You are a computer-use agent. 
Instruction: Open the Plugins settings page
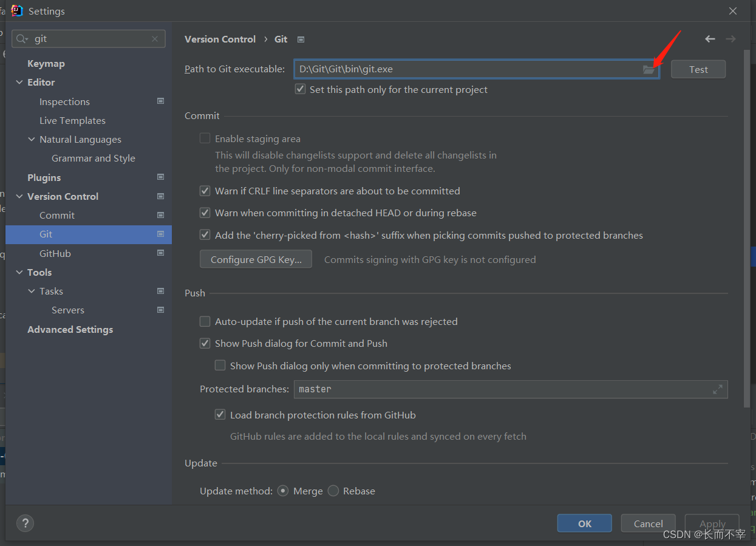tap(44, 177)
